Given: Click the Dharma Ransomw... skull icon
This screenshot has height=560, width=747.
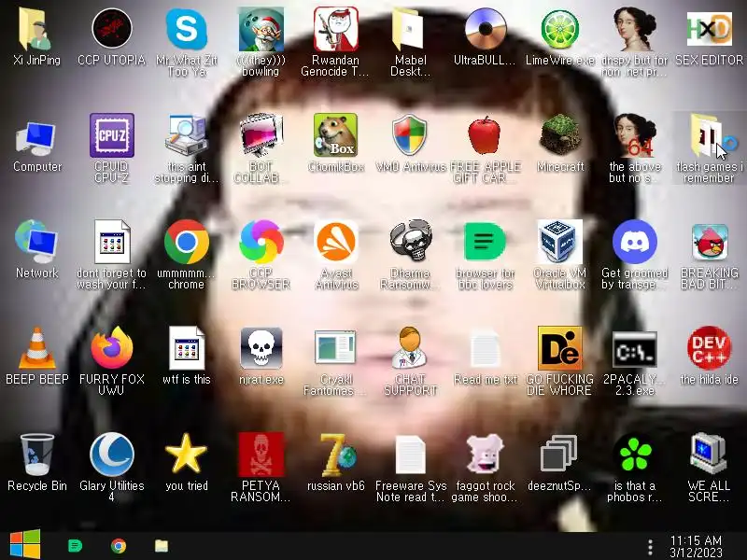Looking at the screenshot, I should 410,241.
